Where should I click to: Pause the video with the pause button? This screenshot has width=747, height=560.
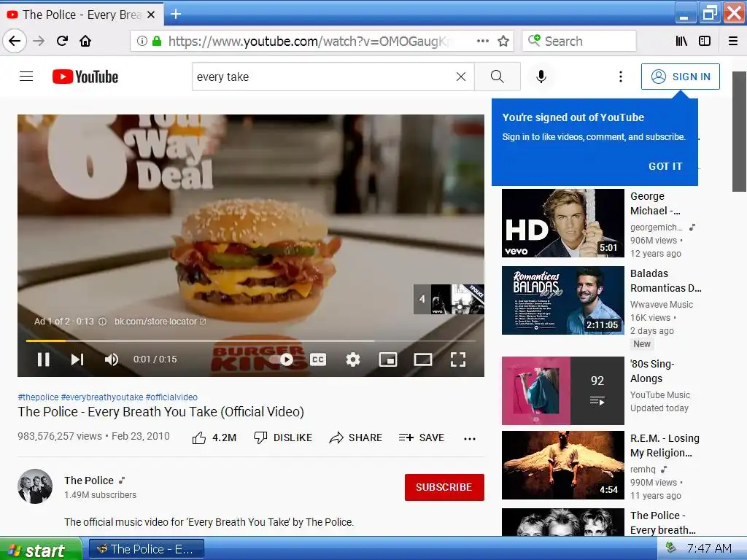[43, 359]
